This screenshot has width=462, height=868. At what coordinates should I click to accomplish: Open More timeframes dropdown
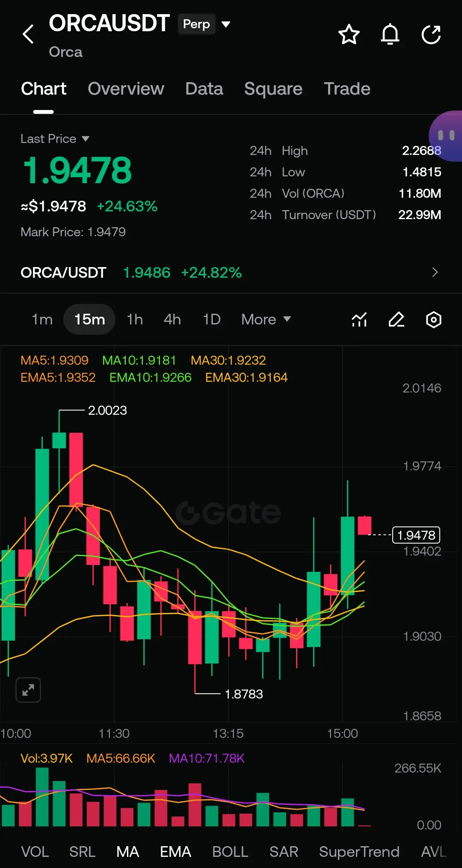(x=266, y=319)
